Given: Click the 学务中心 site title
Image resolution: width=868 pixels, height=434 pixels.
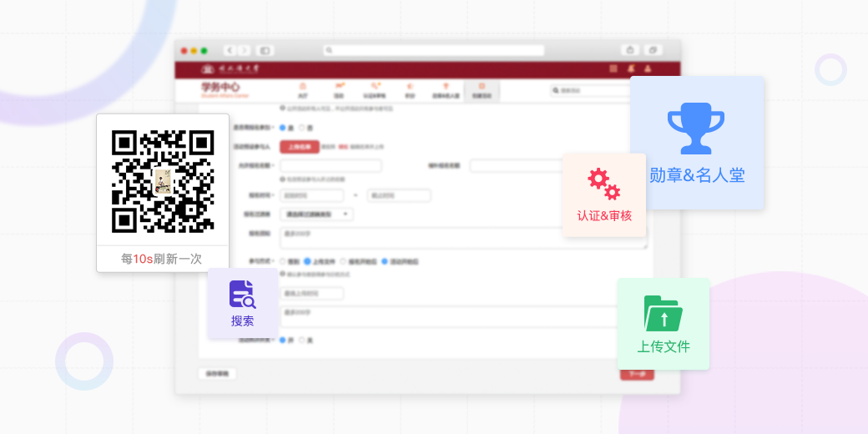Looking at the screenshot, I should [x=220, y=88].
